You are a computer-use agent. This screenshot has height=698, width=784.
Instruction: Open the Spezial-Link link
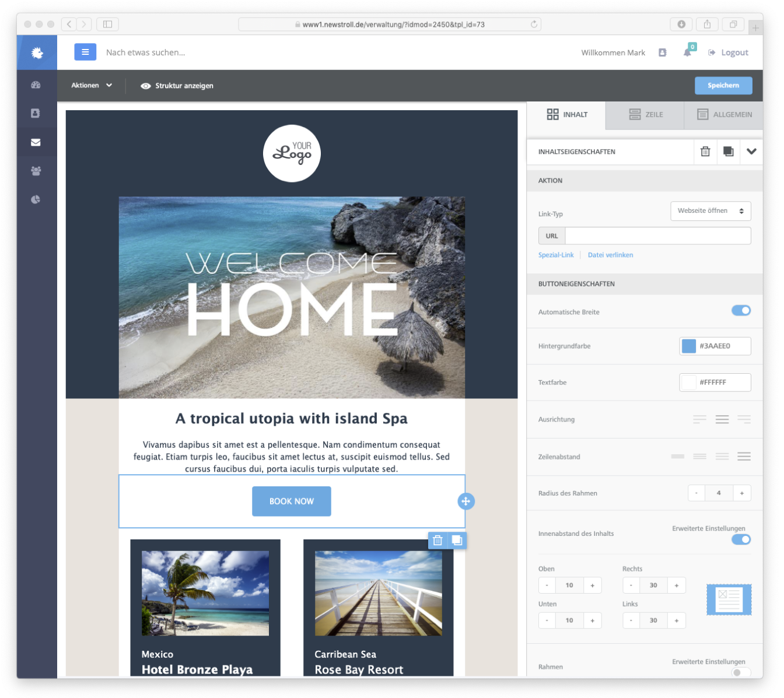(x=556, y=255)
